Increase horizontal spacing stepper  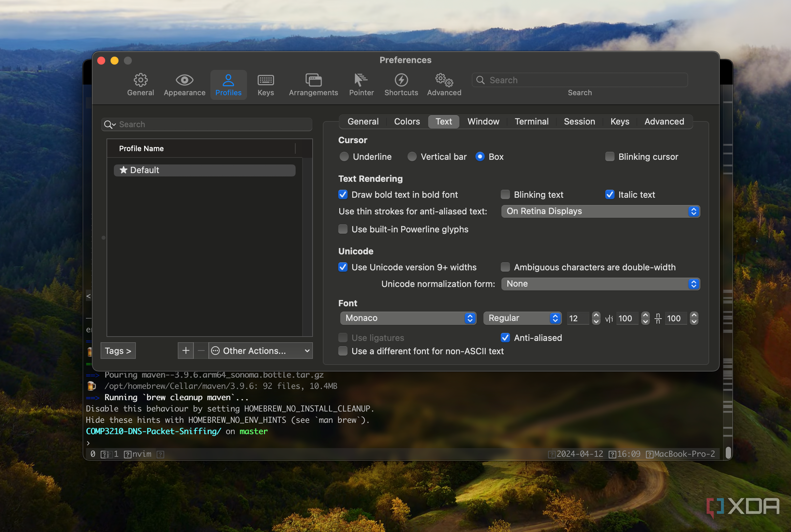click(645, 315)
